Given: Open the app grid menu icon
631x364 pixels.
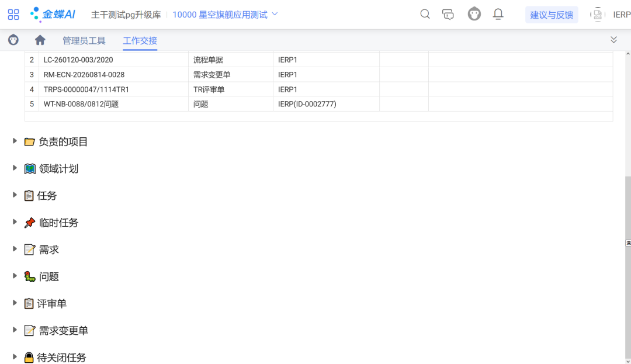Looking at the screenshot, I should (x=13, y=15).
